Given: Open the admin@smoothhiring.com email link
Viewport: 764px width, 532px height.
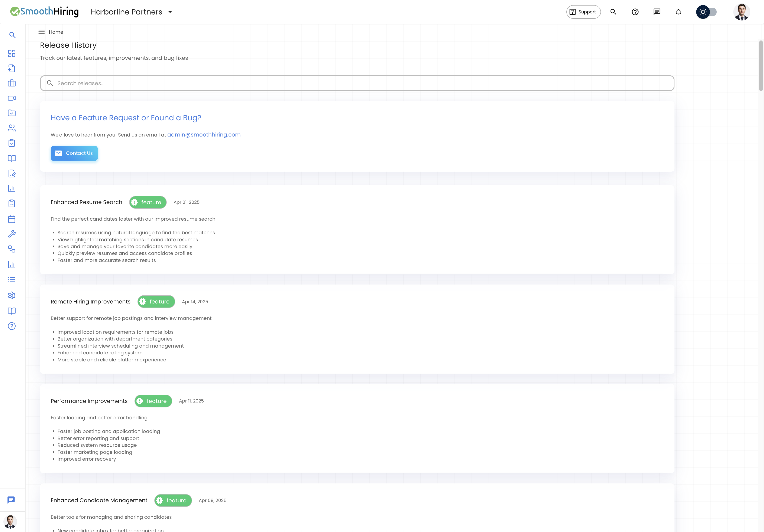Looking at the screenshot, I should (204, 135).
